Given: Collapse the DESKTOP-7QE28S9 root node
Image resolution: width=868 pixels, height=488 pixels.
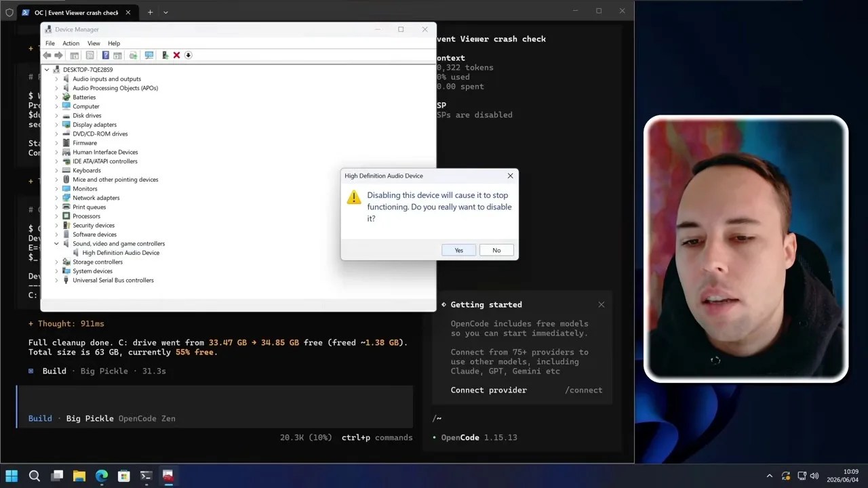Looking at the screenshot, I should tap(47, 70).
